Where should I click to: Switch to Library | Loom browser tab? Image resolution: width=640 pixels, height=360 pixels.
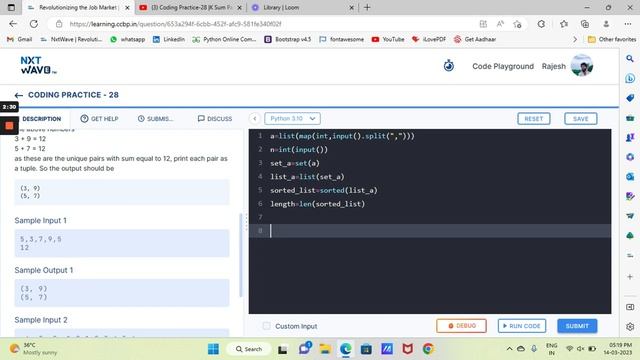(302, 7)
